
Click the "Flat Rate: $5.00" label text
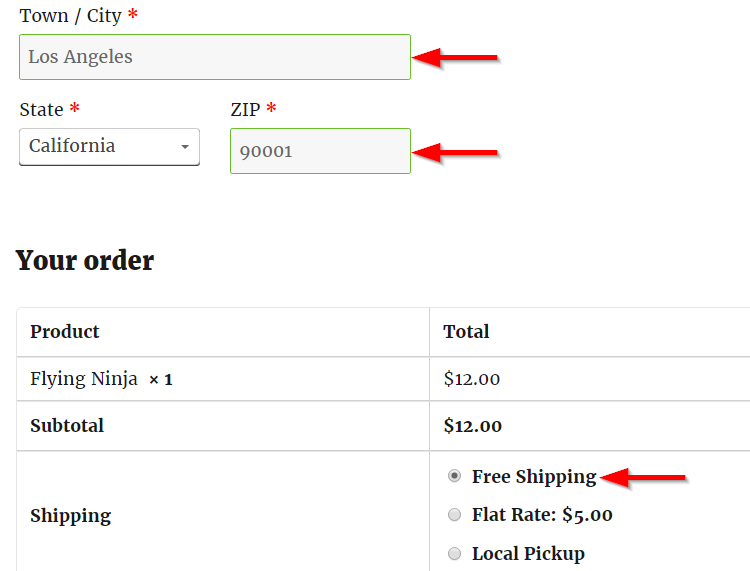click(542, 515)
